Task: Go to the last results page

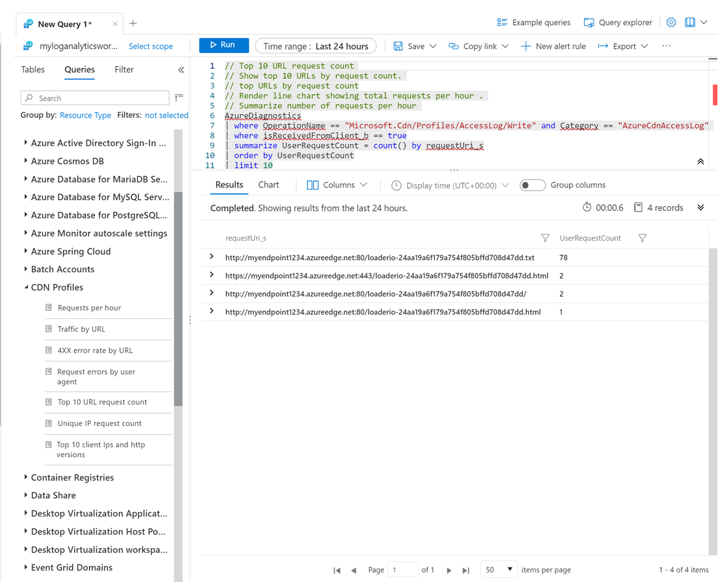Action: [x=466, y=570]
